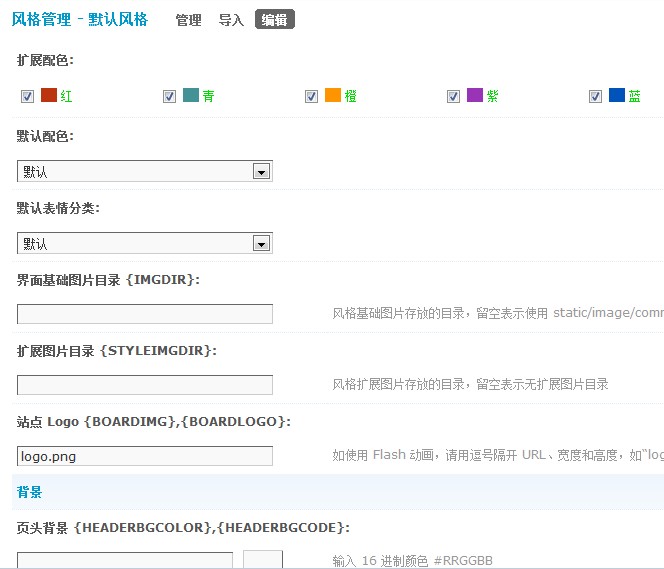Click the 风格管理 - 默认风格 page title
Screen dimensions: 664x569
coord(80,19)
